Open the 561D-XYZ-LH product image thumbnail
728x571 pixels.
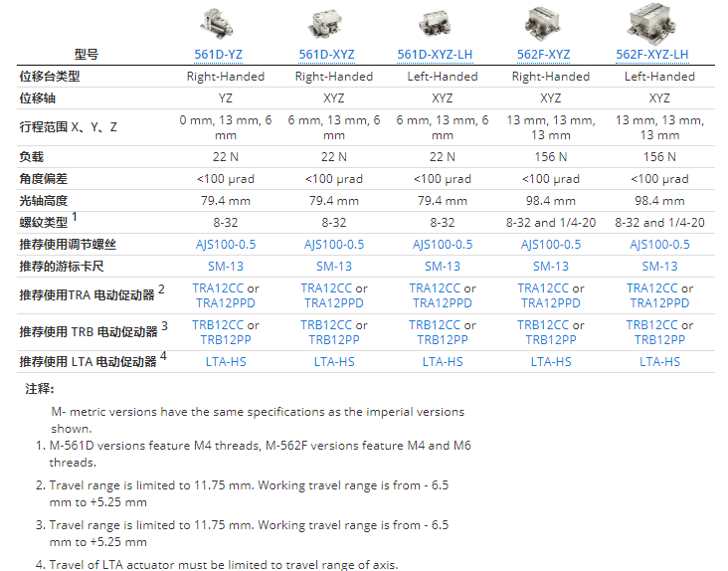click(435, 24)
